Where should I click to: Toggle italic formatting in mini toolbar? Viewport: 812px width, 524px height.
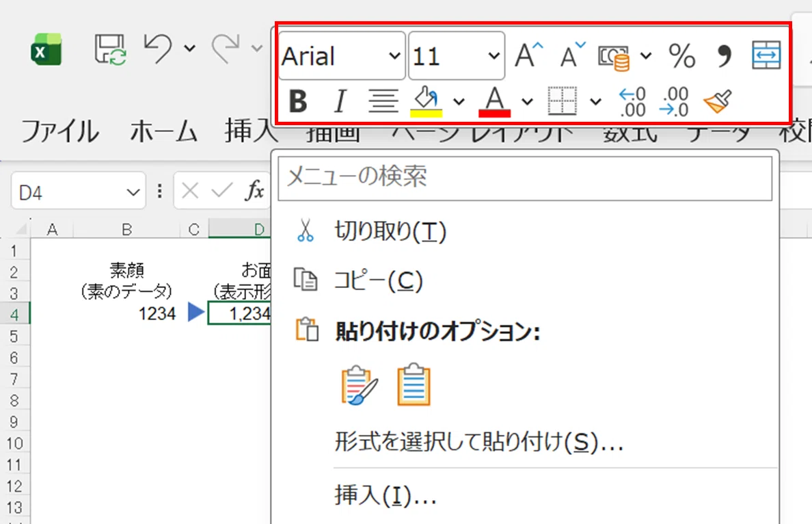(340, 101)
